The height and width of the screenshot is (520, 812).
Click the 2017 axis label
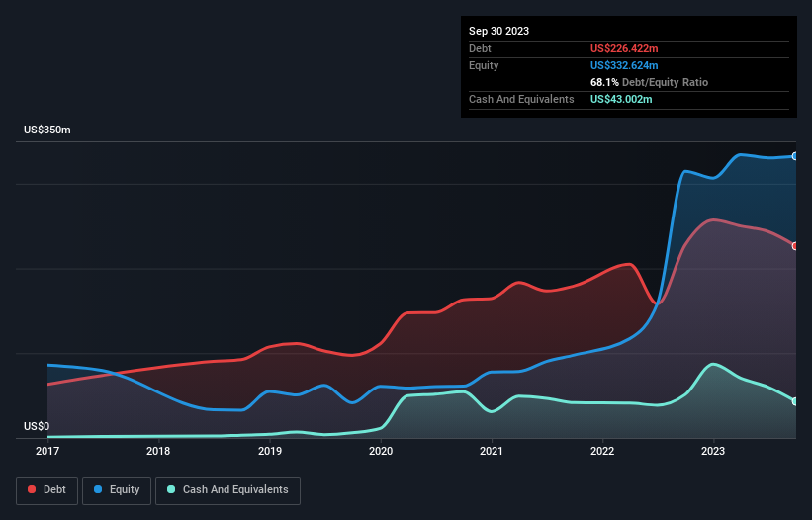(x=47, y=451)
